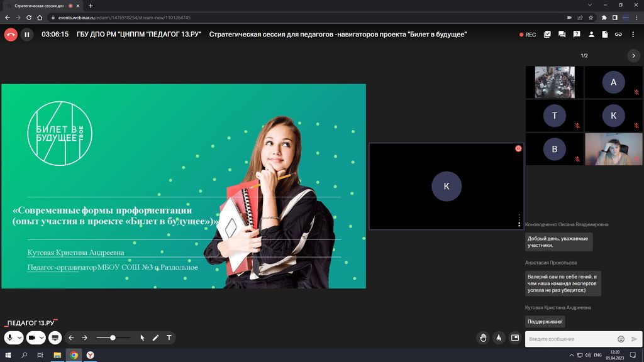Open the webinar three-dot menu in header

pos(633,35)
